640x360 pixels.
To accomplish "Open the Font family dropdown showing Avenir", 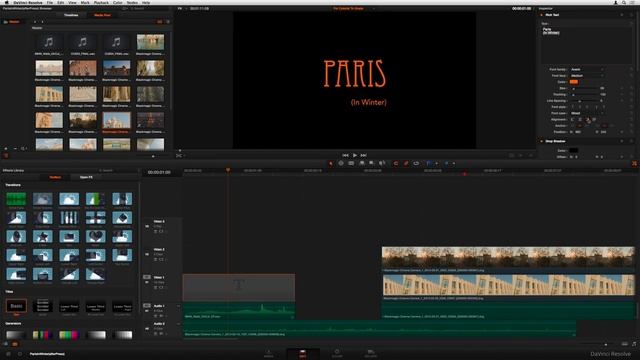I will point(587,69).
